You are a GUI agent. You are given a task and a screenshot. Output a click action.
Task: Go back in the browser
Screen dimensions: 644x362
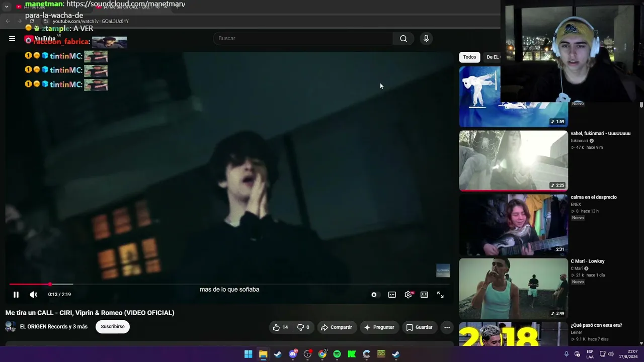(8, 21)
